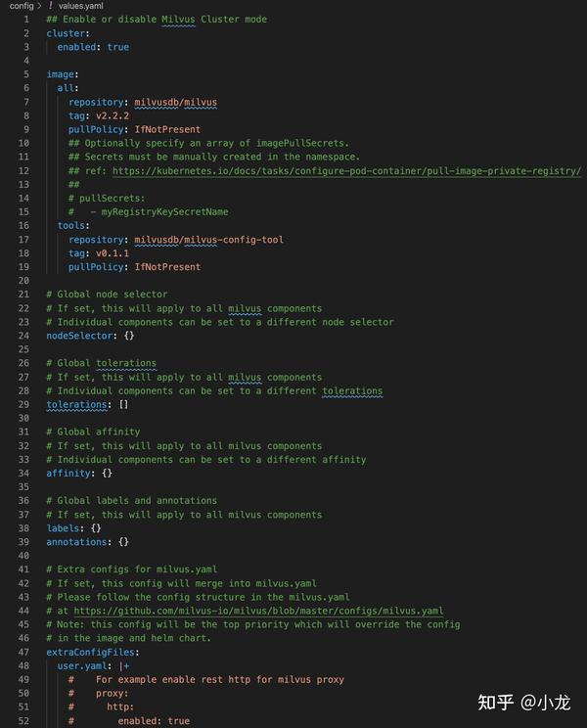The height and width of the screenshot is (728, 587).
Task: Click the YAML file icon beside values.yaml
Action: (50, 5)
